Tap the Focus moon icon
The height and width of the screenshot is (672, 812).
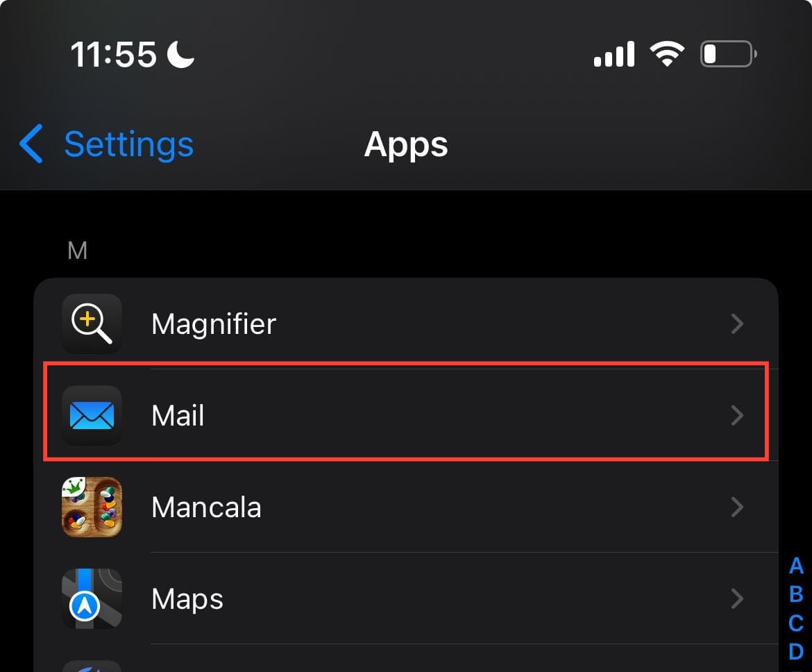[x=181, y=53]
